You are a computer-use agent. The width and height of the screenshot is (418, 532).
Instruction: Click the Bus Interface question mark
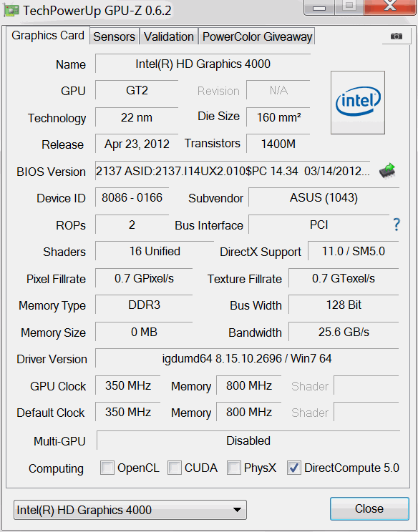click(x=397, y=225)
